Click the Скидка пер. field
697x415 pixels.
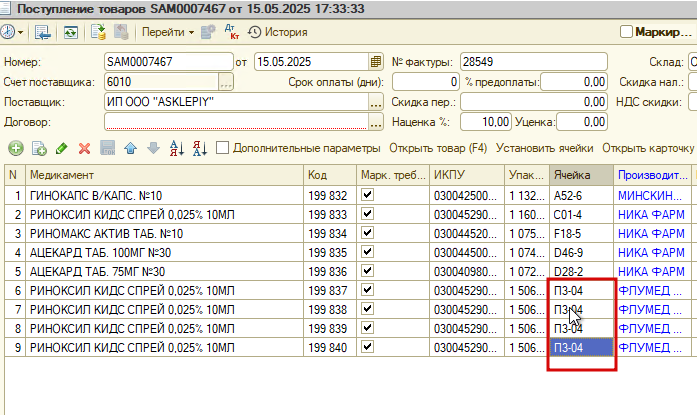534,102
